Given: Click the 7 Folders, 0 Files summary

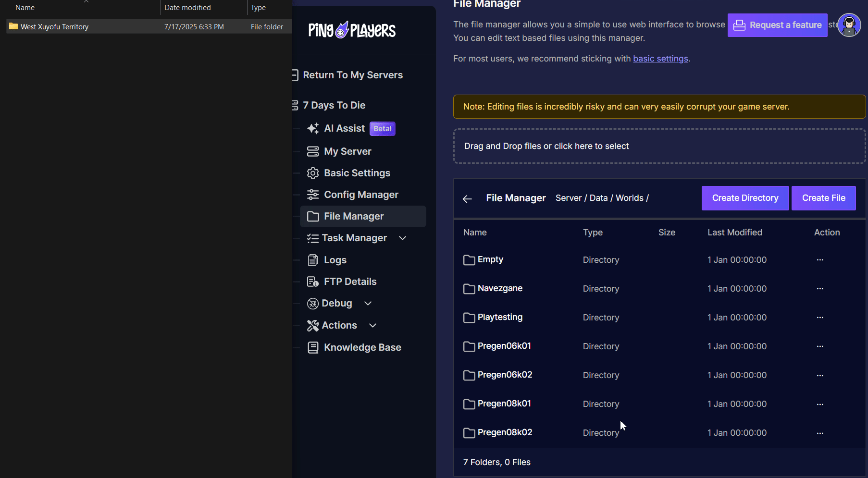Looking at the screenshot, I should (x=496, y=462).
